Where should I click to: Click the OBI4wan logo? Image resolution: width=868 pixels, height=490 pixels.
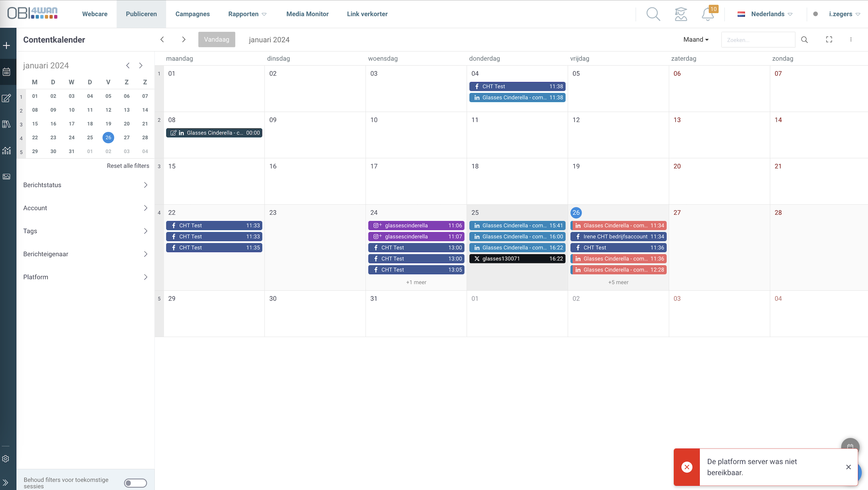coord(32,14)
